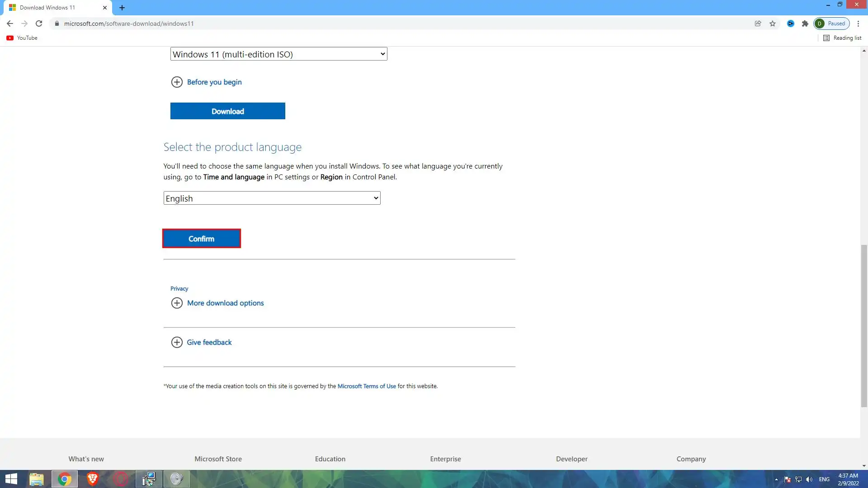Bookmark this page with star icon
The width and height of the screenshot is (868, 488).
(x=773, y=23)
